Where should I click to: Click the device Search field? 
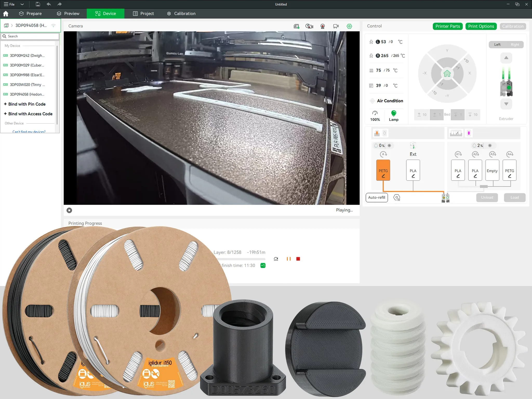pos(30,36)
